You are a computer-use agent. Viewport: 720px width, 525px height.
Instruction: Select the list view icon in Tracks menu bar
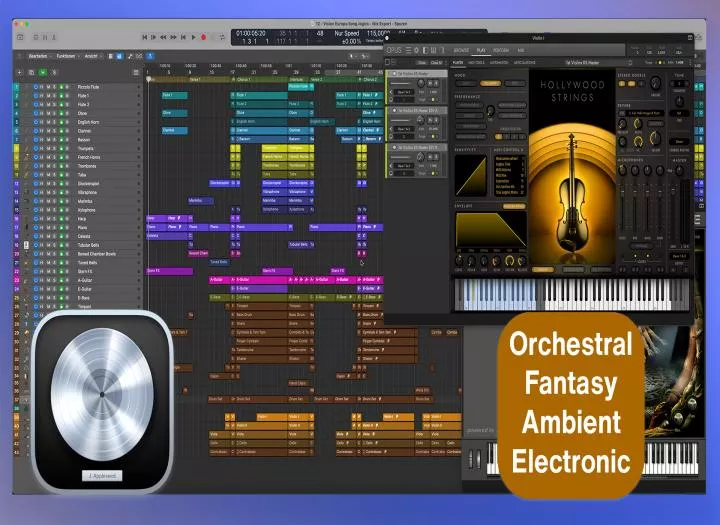tap(111, 56)
